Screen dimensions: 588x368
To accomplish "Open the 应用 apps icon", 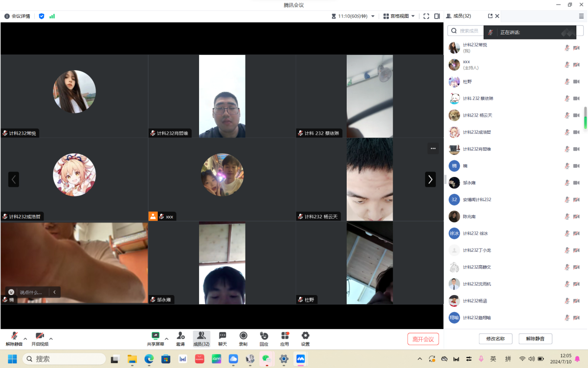I will (x=284, y=338).
